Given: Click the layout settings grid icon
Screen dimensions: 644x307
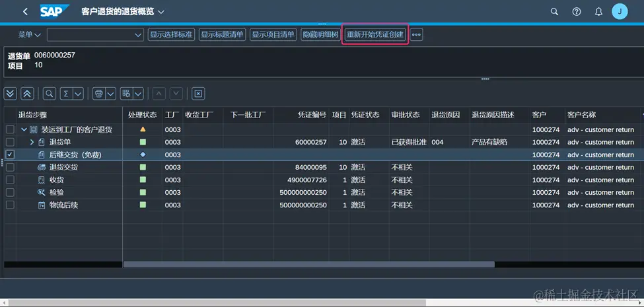Looking at the screenshot, I should [127, 94].
